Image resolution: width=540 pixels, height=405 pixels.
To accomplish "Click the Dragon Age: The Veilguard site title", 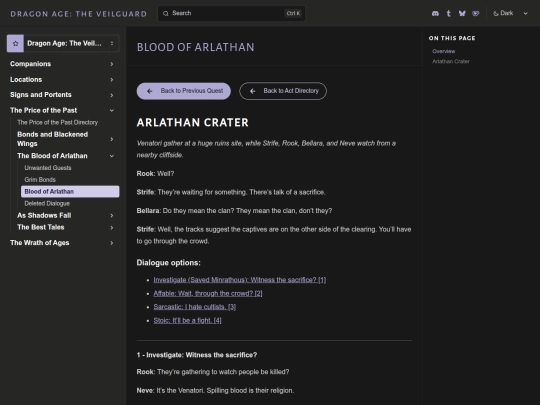I will click(79, 14).
